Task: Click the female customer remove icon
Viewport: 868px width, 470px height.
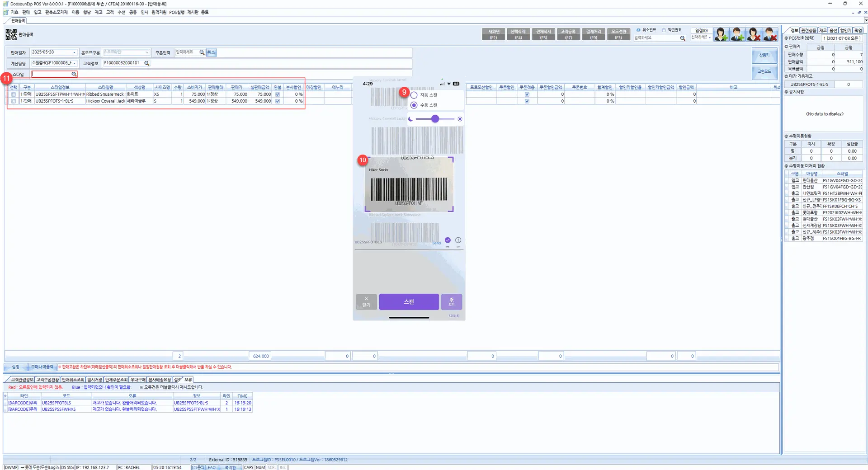Action: [x=754, y=34]
